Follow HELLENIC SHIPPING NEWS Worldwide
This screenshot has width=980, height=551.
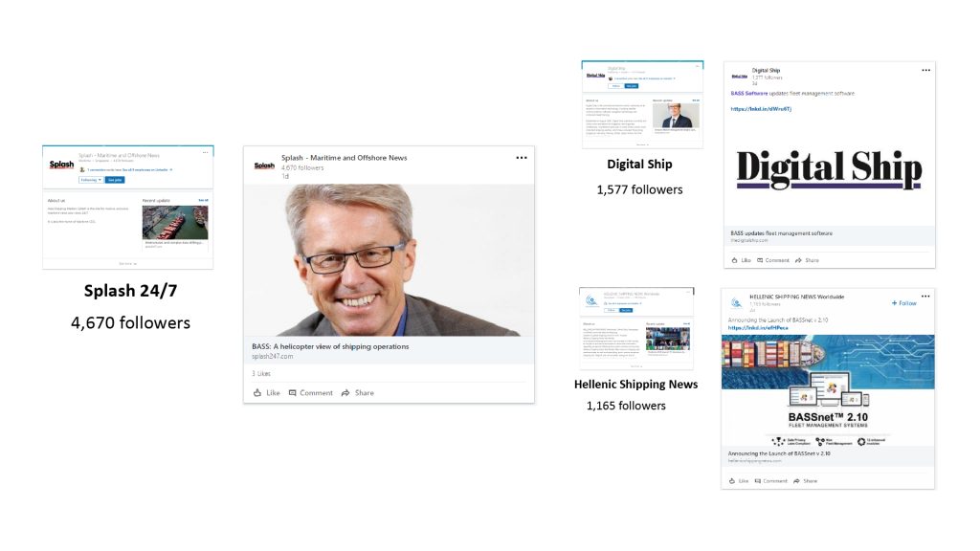pyautogui.click(x=904, y=303)
